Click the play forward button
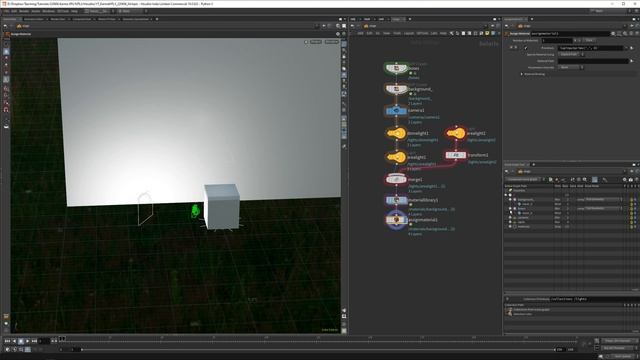 pyautogui.click(x=28, y=340)
